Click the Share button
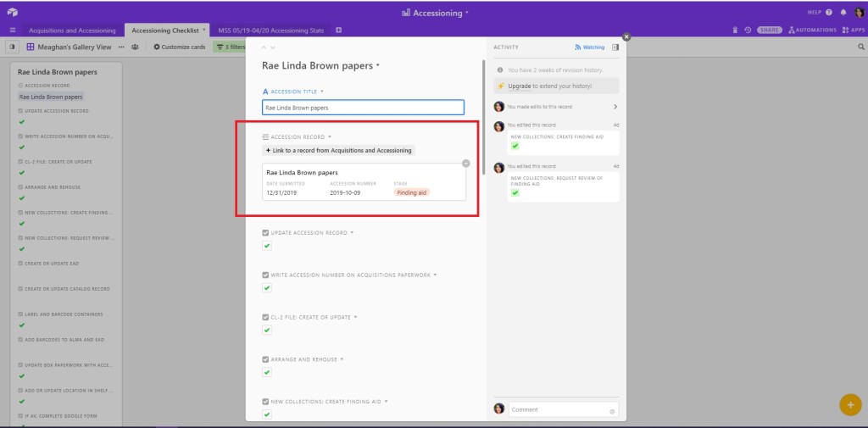The width and height of the screenshot is (868, 428). tap(770, 31)
